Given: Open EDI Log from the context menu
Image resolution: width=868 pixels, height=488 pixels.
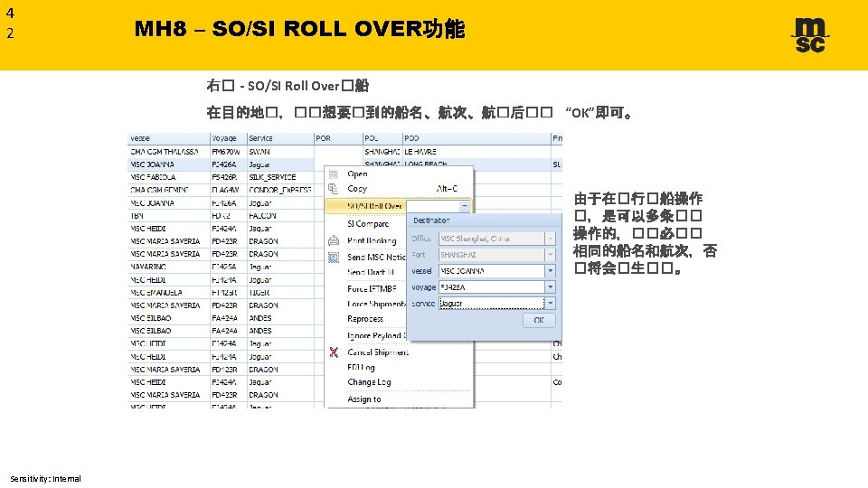Looking at the screenshot, I should [361, 368].
